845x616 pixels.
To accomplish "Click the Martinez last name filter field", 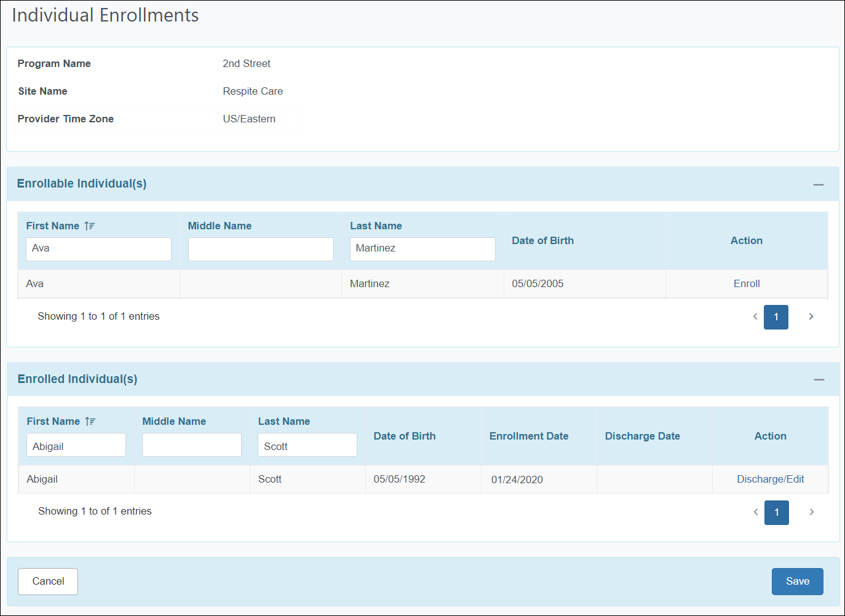I will [422, 249].
